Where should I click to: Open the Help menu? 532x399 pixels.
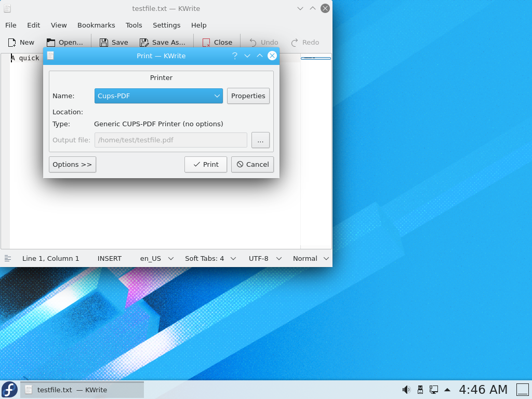199,25
